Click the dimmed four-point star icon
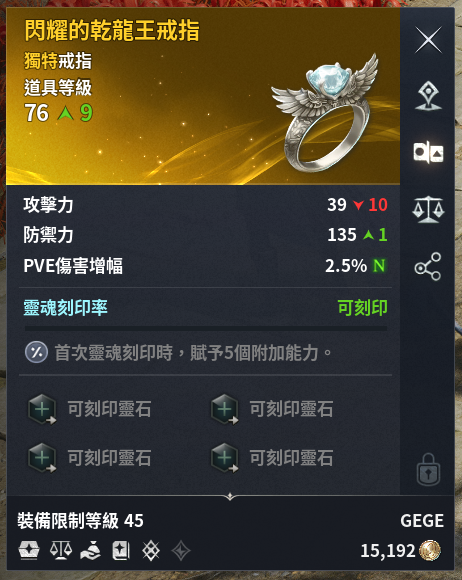 click(x=181, y=551)
